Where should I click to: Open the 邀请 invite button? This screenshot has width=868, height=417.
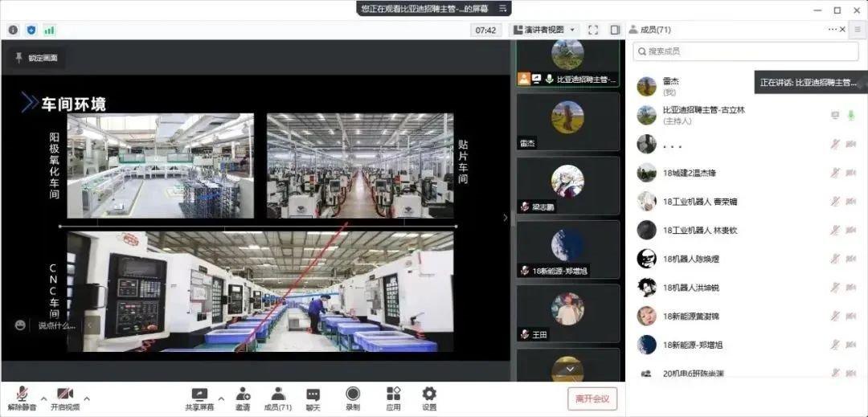(x=243, y=399)
